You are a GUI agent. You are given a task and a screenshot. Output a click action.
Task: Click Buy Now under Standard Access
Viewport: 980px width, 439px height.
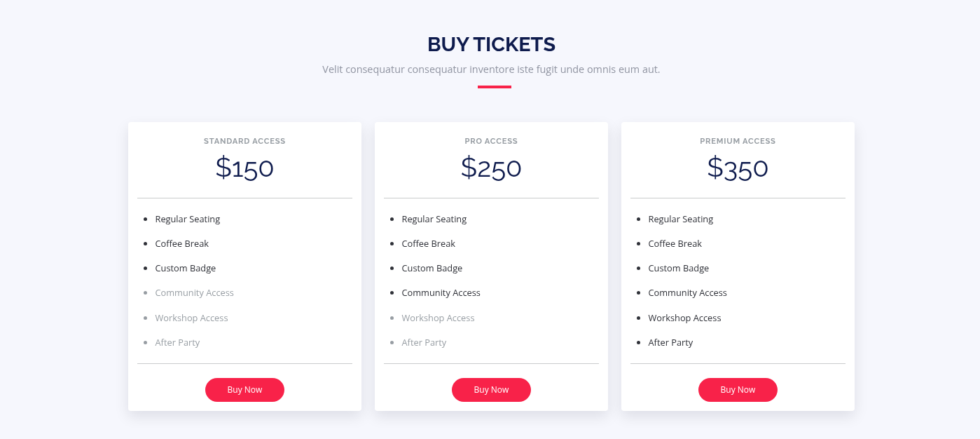click(x=244, y=390)
